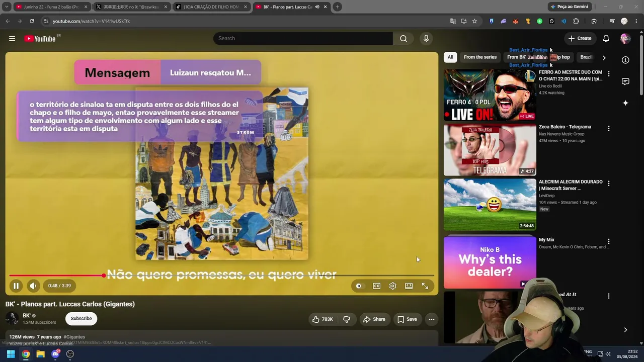Viewport: 644px width, 362px height.
Task: Reload the current page
Action: pyautogui.click(x=32, y=21)
